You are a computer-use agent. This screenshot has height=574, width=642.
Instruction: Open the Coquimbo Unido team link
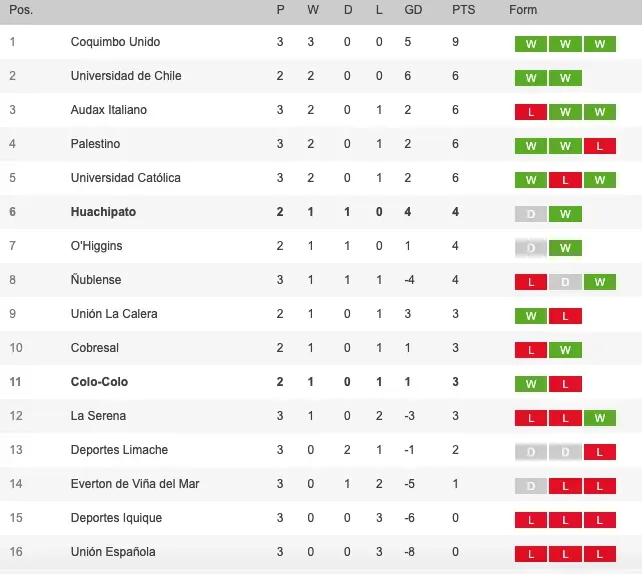[x=115, y=42]
